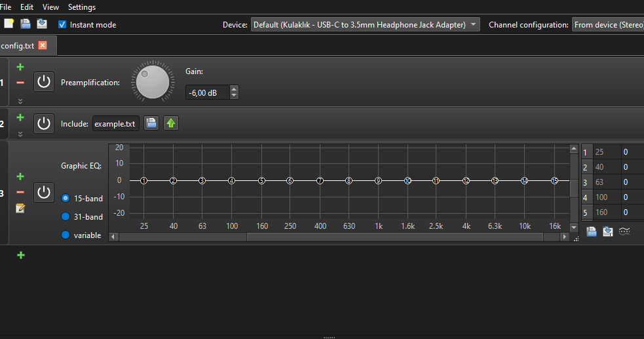
Task: Select the 15-band radio button
Action: click(66, 198)
